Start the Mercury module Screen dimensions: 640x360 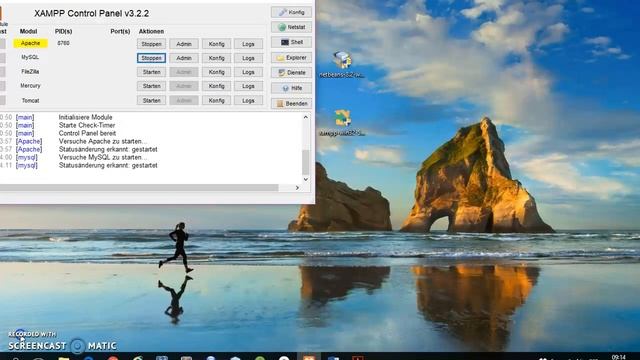click(x=151, y=86)
